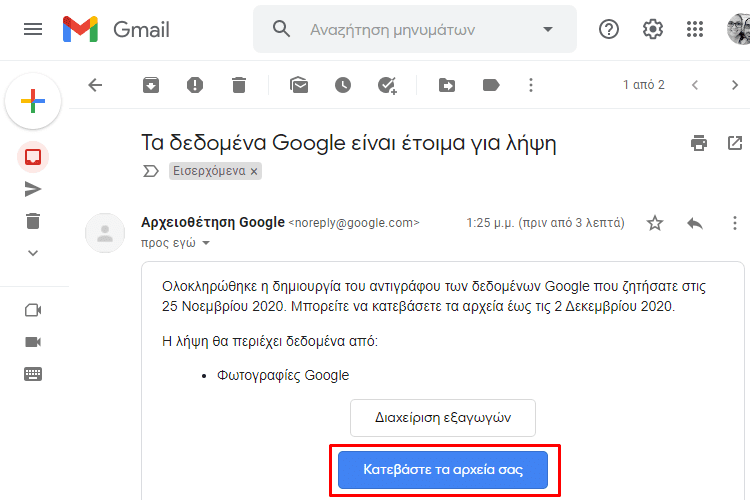This screenshot has width=750, height=500.
Task: Open the sidebar keyboard icon
Action: pos(33,374)
